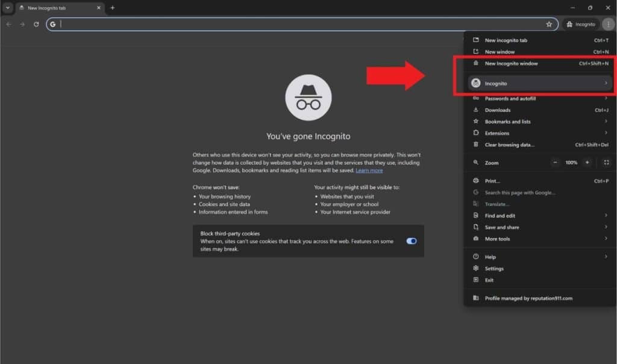Click the More tools toolbox icon
The width and height of the screenshot is (617, 364).
(476, 239)
